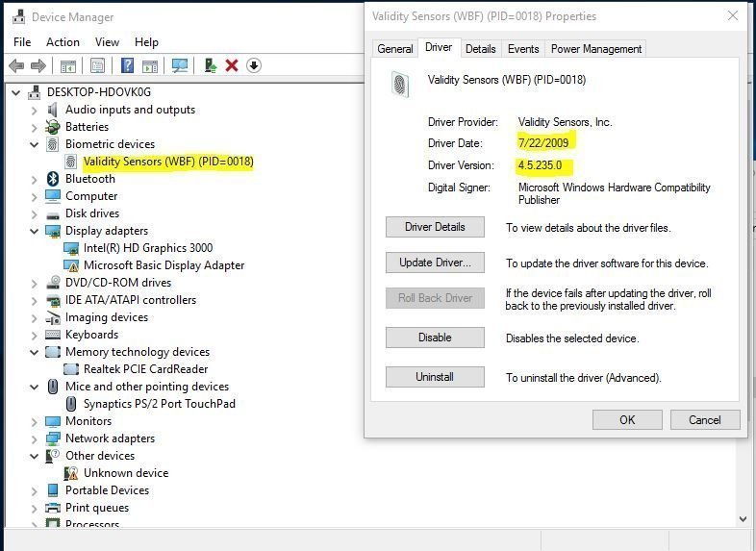The image size is (756, 551).
Task: Select the Computer tree item
Action: (91, 196)
